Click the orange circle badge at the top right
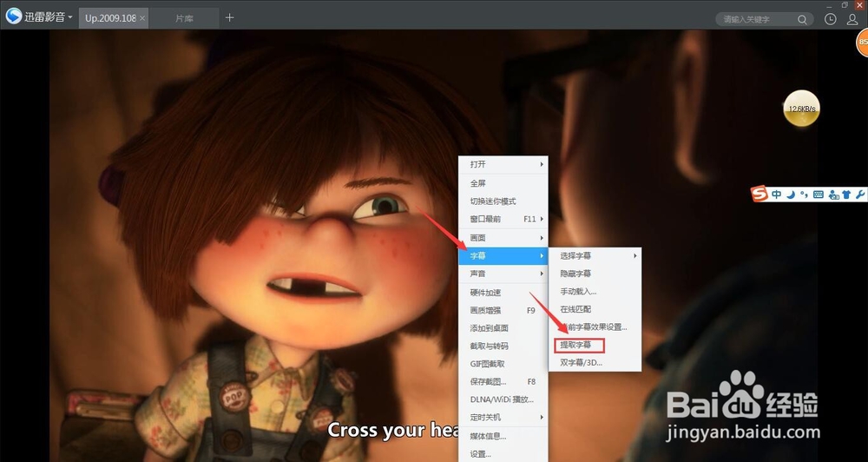This screenshot has width=868, height=462. click(x=863, y=43)
